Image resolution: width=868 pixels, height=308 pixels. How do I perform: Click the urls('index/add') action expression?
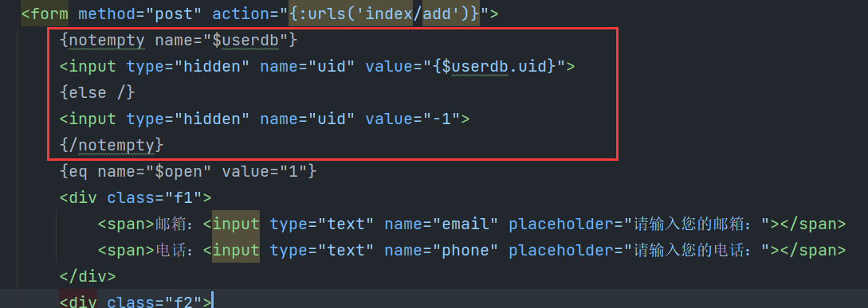click(x=384, y=14)
